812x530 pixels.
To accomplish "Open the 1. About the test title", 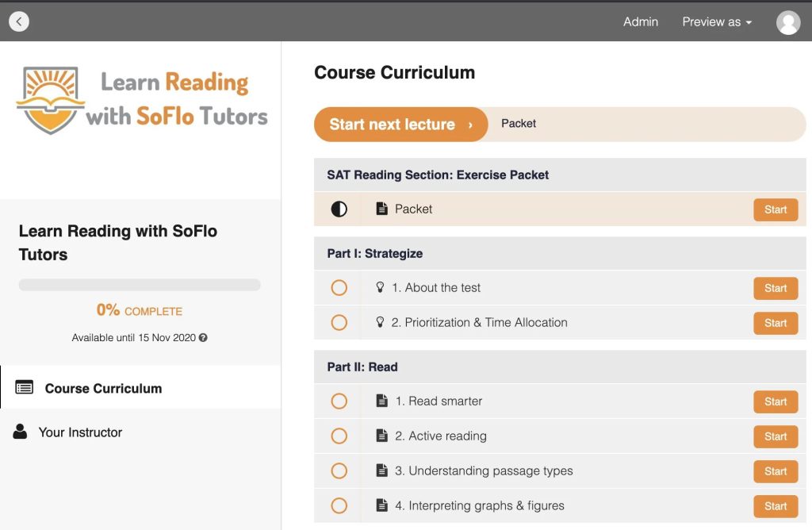I will pyautogui.click(x=436, y=287).
